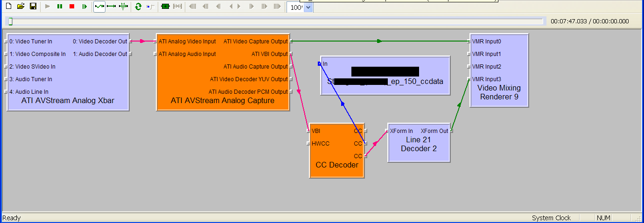Image resolution: width=644 pixels, height=223 pixels.
Task: Click the 0: Video Decoder Out pin
Action: point(100,42)
